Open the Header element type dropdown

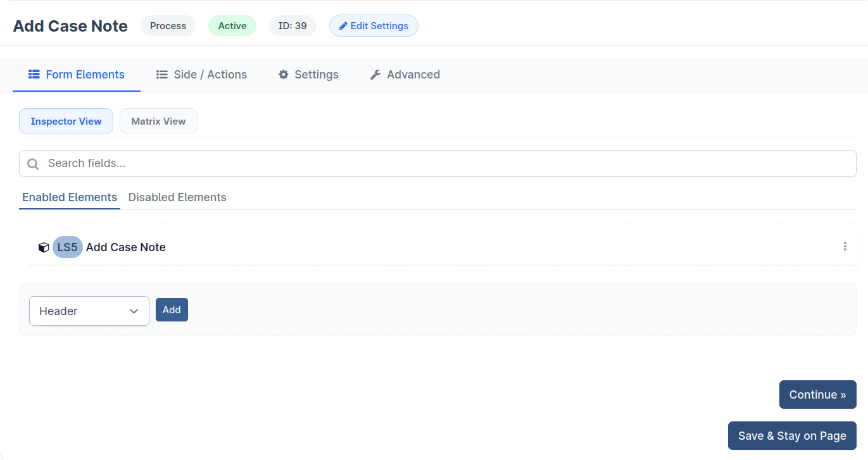[89, 311]
